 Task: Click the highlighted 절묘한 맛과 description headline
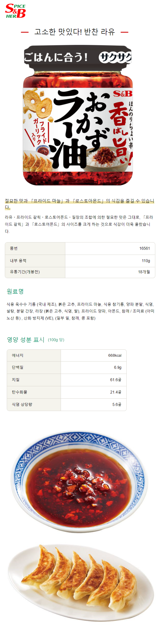[x=80, y=204]
